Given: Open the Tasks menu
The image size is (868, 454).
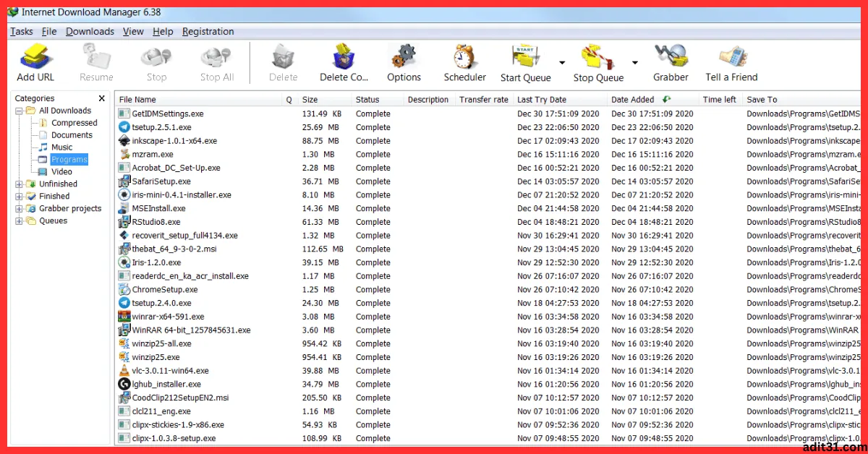Looking at the screenshot, I should pos(21,31).
